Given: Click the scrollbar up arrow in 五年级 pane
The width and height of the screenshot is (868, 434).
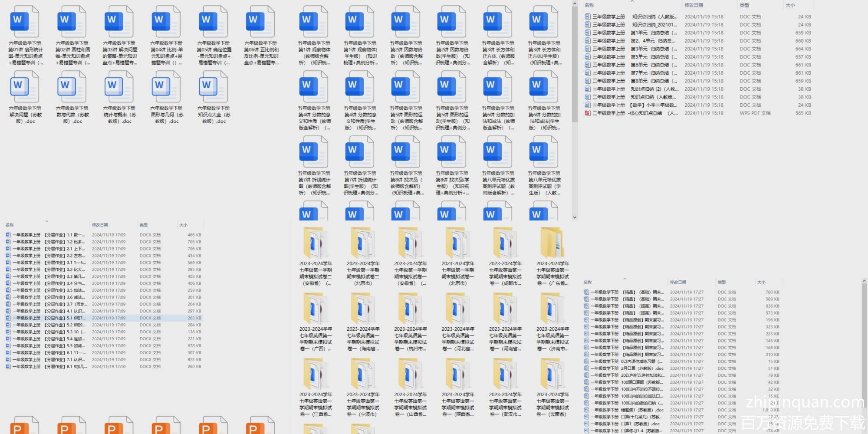Looking at the screenshot, I should pos(575,4).
